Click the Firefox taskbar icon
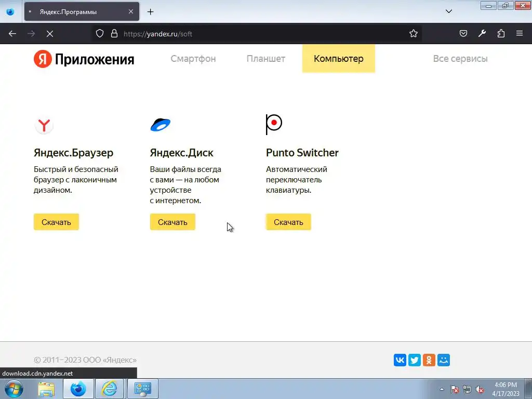Viewport: 532px width, 399px height. point(78,389)
